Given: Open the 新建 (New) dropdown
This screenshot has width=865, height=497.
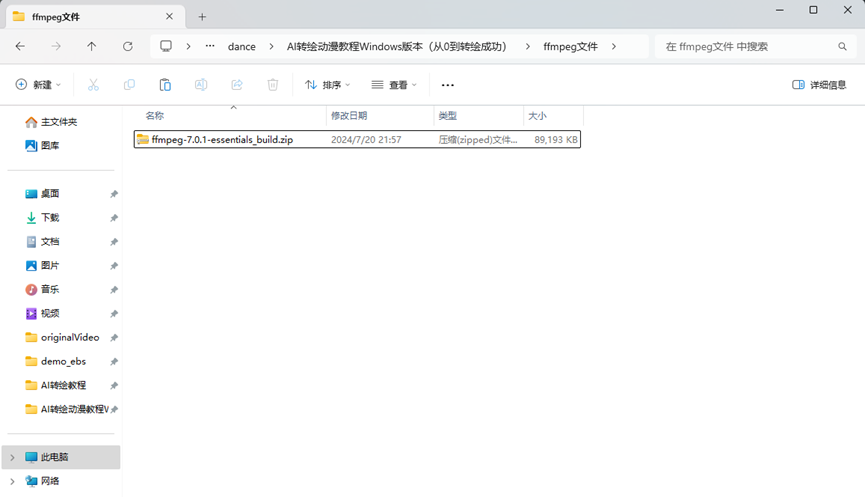Looking at the screenshot, I should point(38,85).
